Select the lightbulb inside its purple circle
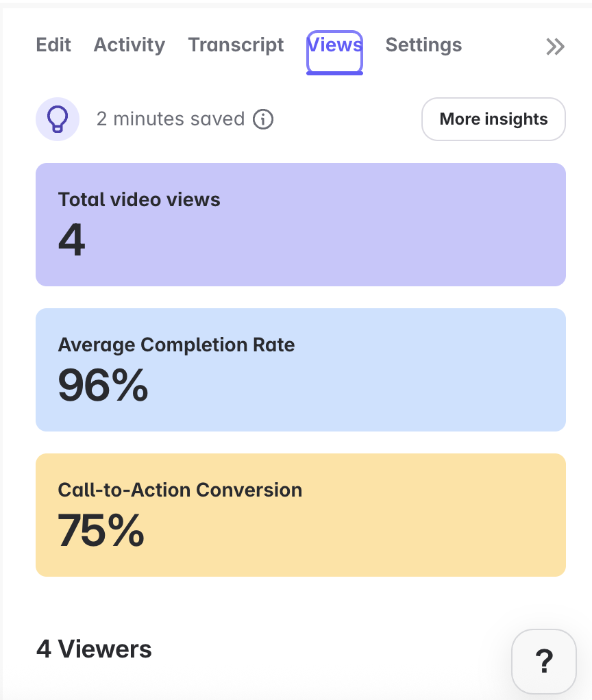This screenshot has width=592, height=700. [58, 118]
